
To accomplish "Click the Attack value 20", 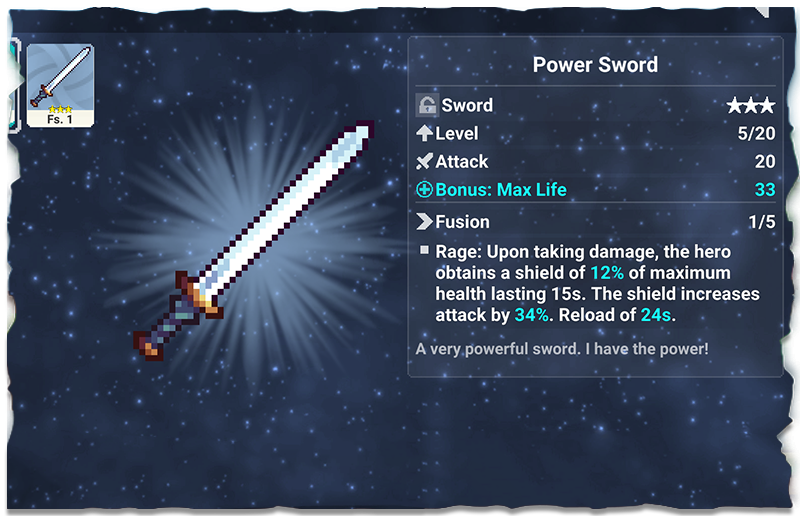I will coord(765,161).
